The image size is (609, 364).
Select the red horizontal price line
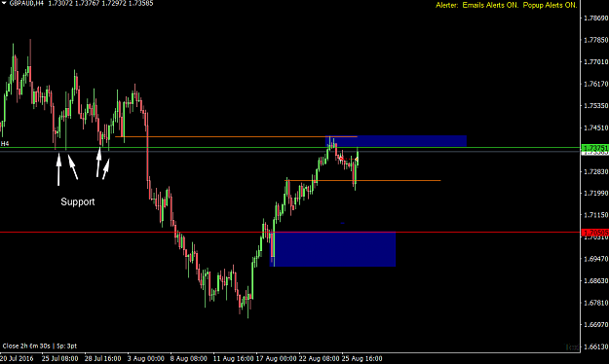tap(290, 232)
